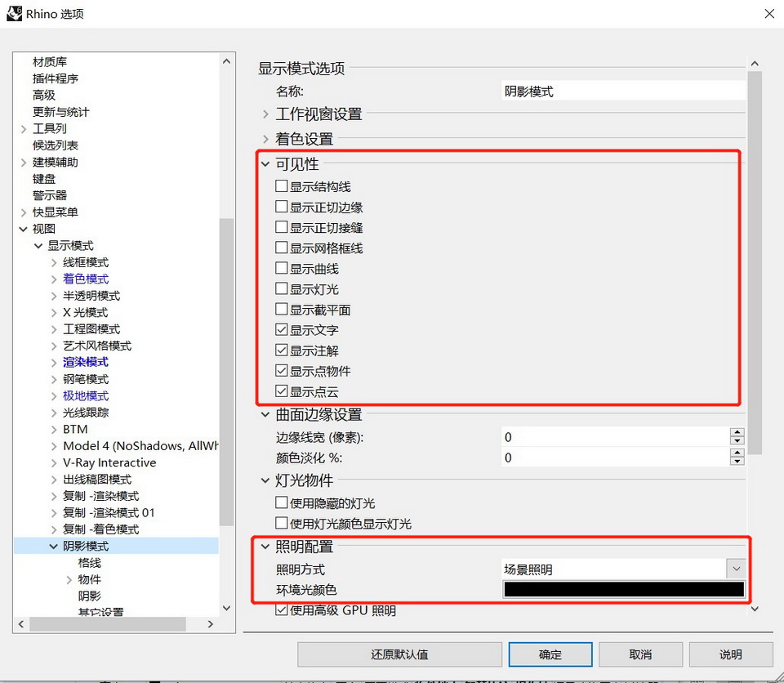This screenshot has height=683, width=784.
Task: Uncheck the 显示文字 checkbox
Action: click(282, 331)
